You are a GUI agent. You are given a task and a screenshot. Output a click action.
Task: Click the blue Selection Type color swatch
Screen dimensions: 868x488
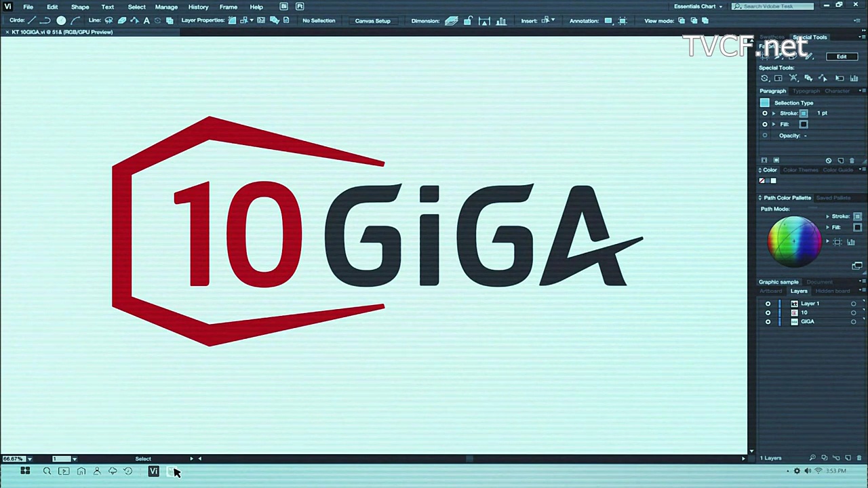pyautogui.click(x=765, y=103)
